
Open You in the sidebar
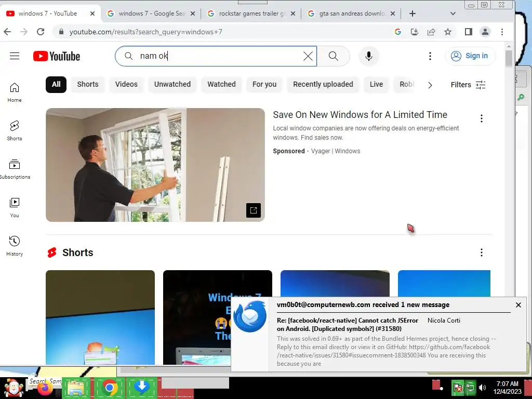14,208
